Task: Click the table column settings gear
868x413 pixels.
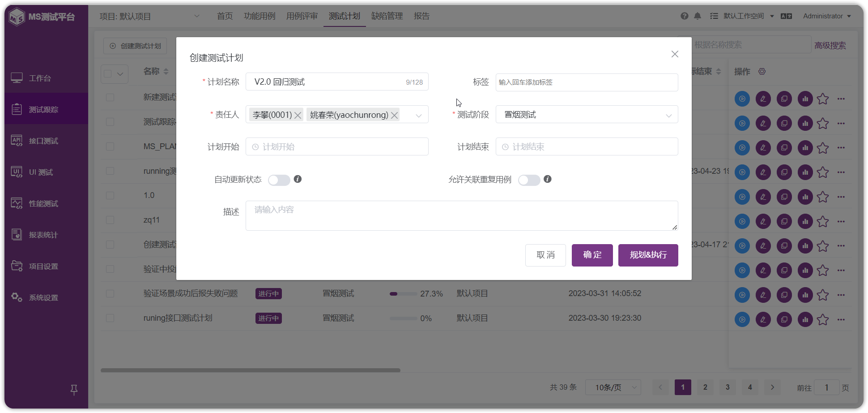Action: coord(762,72)
